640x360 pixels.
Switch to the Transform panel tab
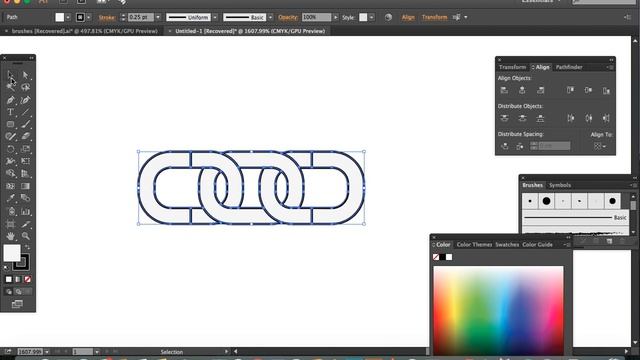click(512, 67)
